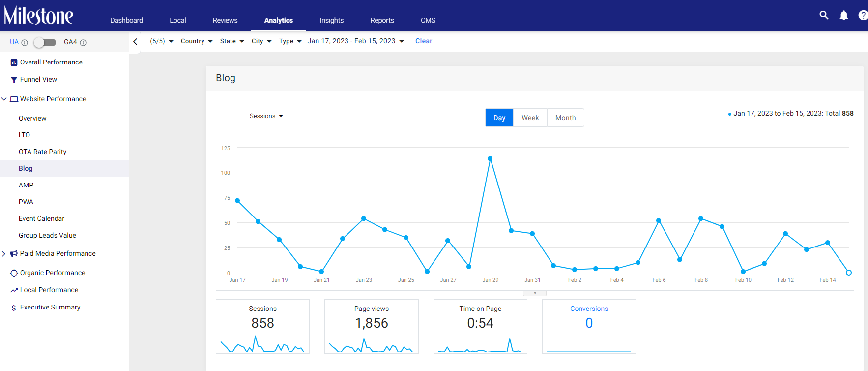
Task: Select the Month chart granularity
Action: [566, 118]
